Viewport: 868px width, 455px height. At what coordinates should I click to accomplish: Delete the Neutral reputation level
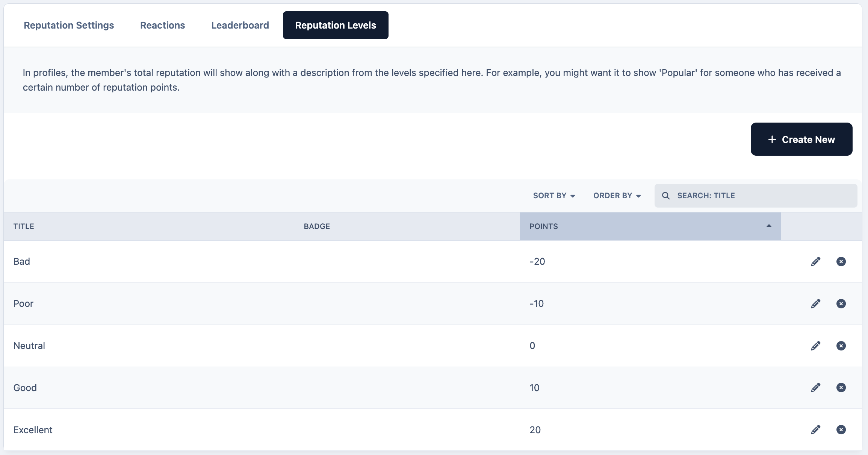(x=841, y=346)
